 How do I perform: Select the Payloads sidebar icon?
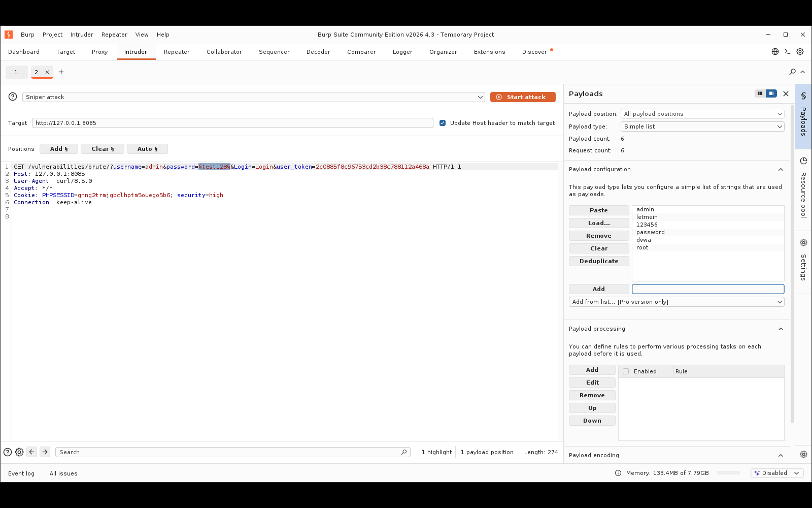coord(803,96)
